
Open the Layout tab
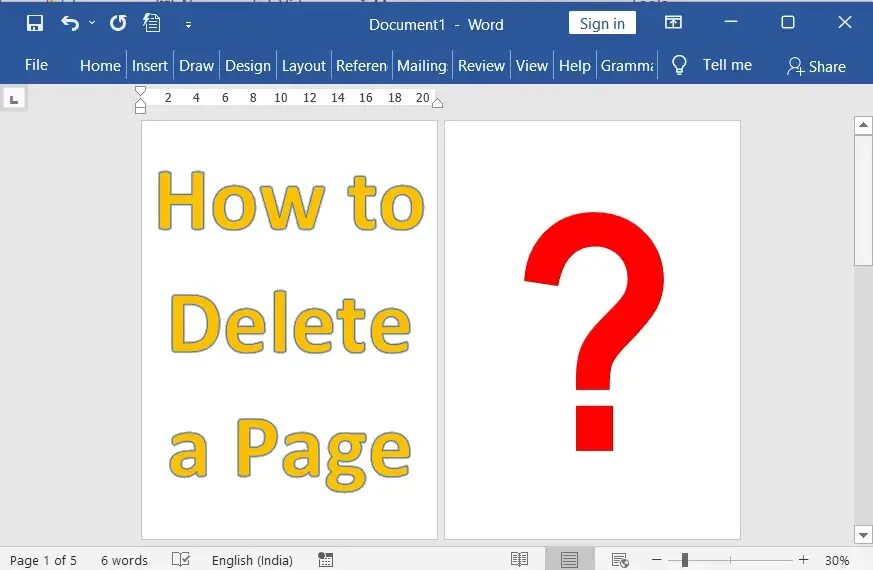(303, 66)
